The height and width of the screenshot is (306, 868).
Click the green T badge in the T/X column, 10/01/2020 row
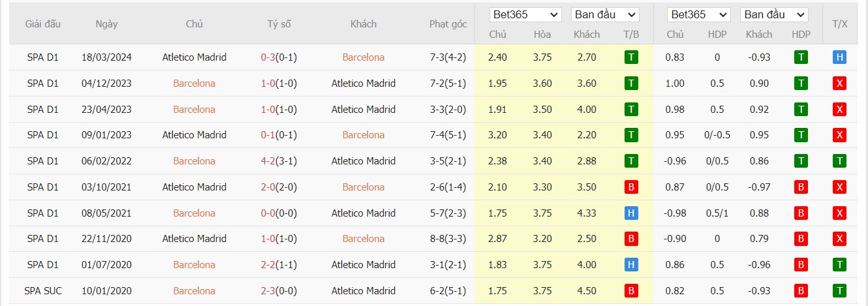(x=840, y=291)
